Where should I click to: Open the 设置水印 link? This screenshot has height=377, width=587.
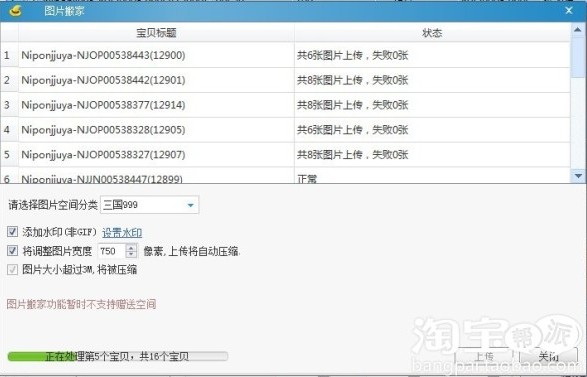click(122, 232)
